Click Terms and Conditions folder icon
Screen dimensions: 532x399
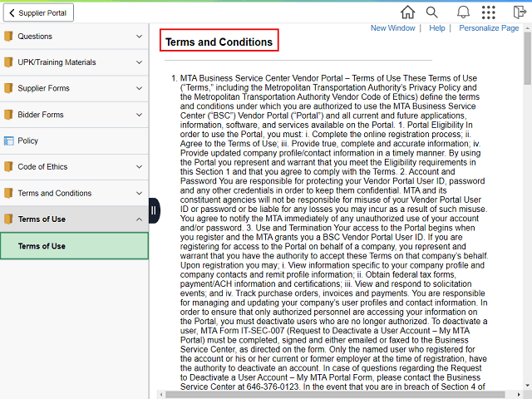point(8,193)
